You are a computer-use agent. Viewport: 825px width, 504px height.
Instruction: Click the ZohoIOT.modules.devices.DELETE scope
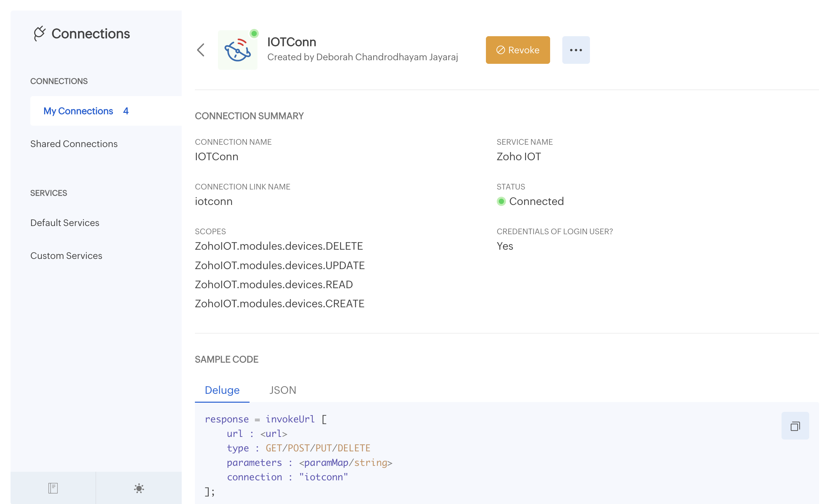(279, 246)
